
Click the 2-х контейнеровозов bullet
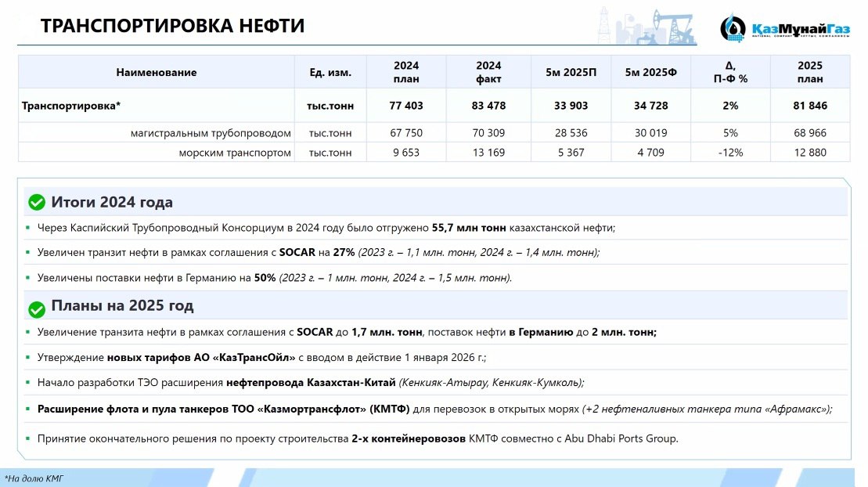tap(358, 438)
